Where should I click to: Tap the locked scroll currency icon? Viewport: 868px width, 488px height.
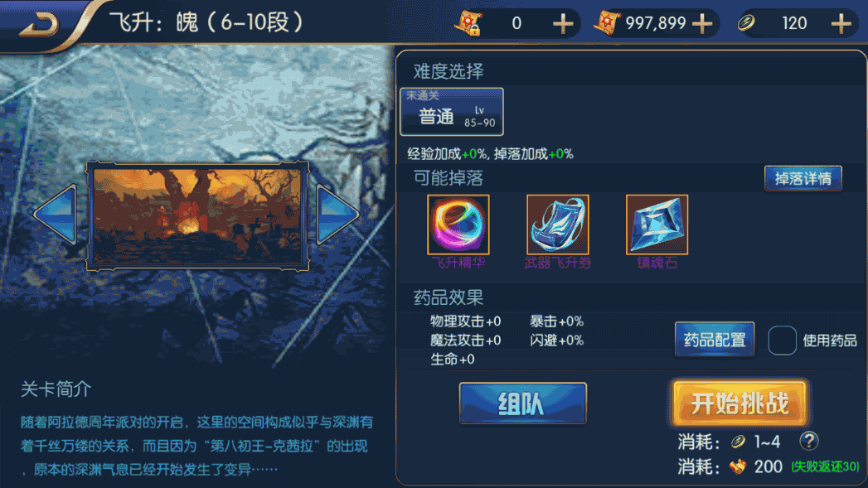(x=468, y=23)
